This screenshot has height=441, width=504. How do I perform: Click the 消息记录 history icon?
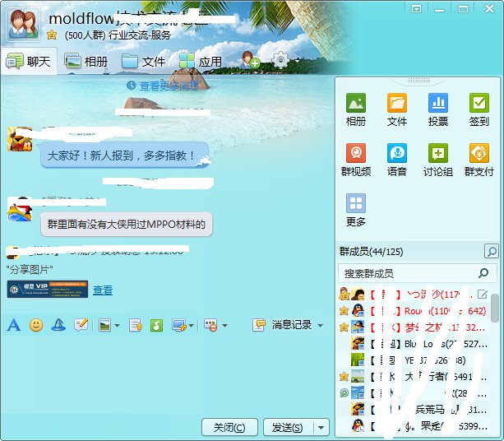259,325
